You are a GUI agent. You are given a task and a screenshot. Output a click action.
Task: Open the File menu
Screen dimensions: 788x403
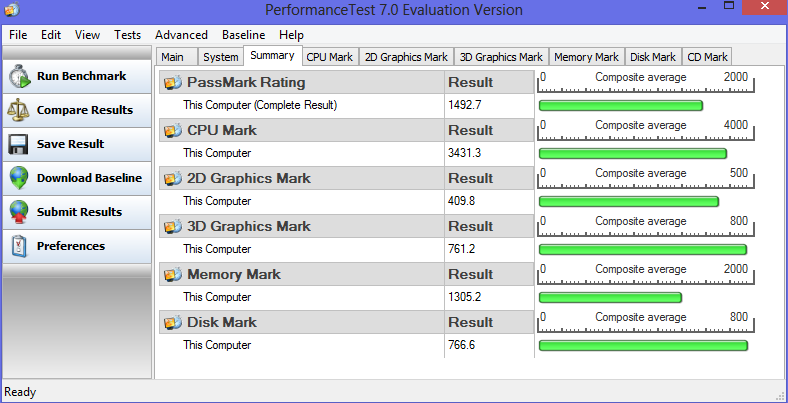[x=18, y=35]
